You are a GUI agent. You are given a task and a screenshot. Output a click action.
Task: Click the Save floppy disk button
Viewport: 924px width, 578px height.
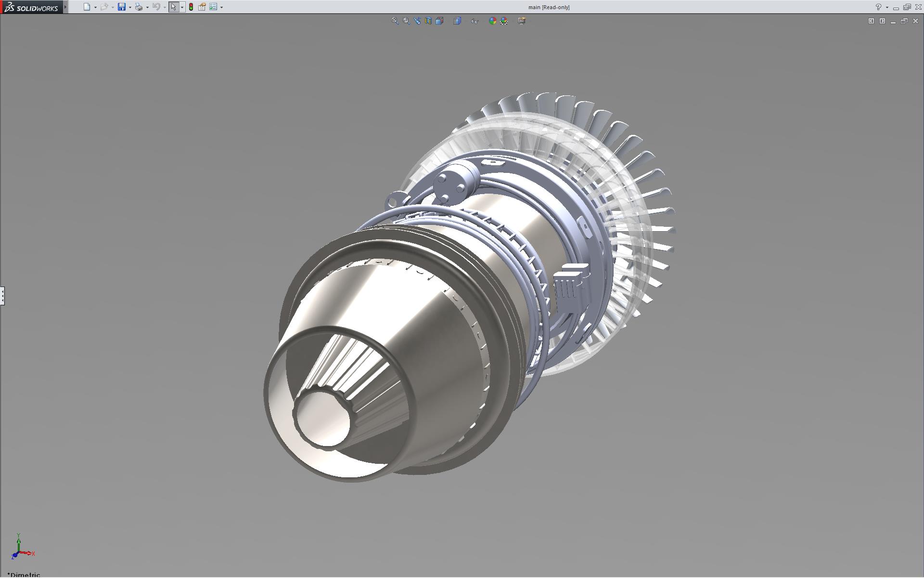click(122, 7)
